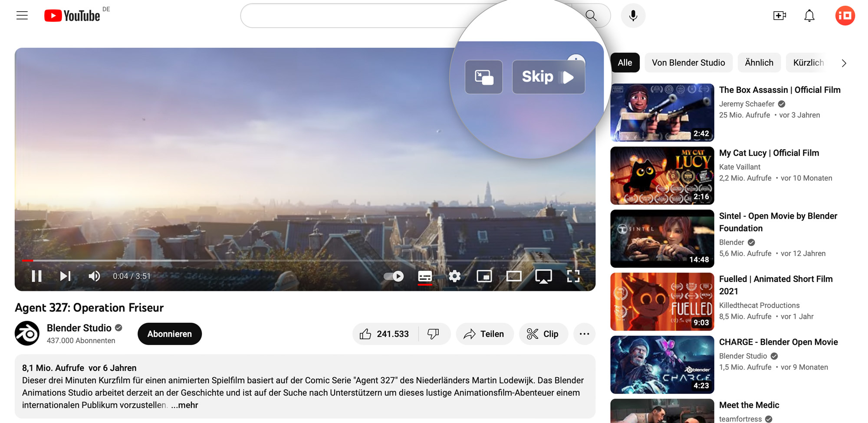868x423 pixels.
Task: Open The Box Assassin thumbnail
Action: click(x=662, y=113)
